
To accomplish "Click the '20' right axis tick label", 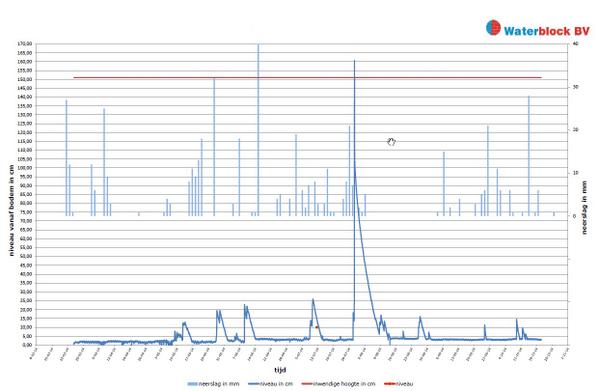I will point(576,130).
